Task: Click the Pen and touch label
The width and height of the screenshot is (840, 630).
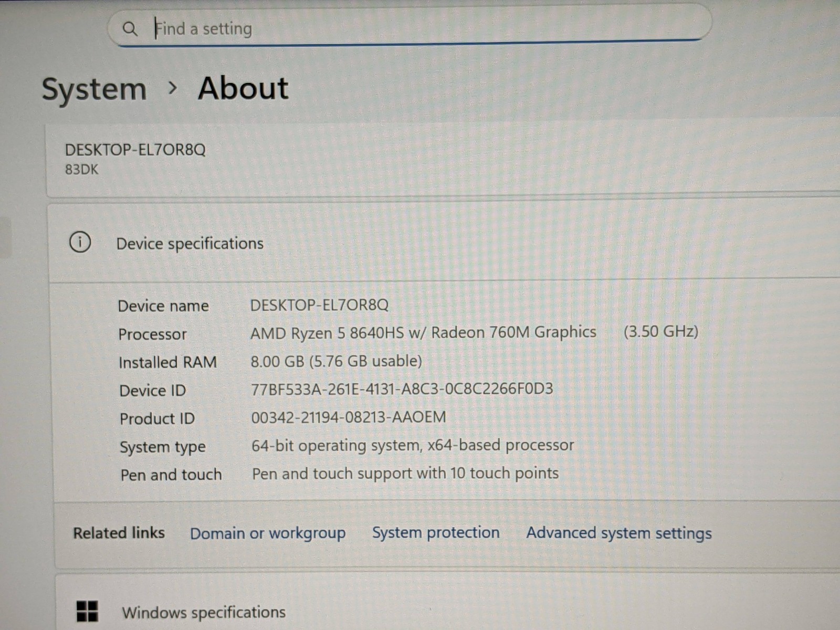Action: pos(171,475)
